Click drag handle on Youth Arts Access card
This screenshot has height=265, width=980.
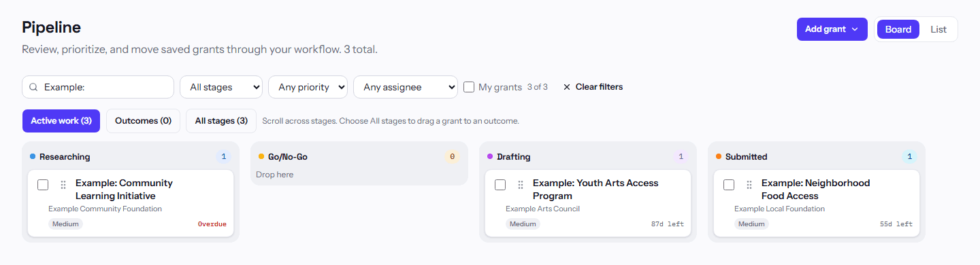521,185
